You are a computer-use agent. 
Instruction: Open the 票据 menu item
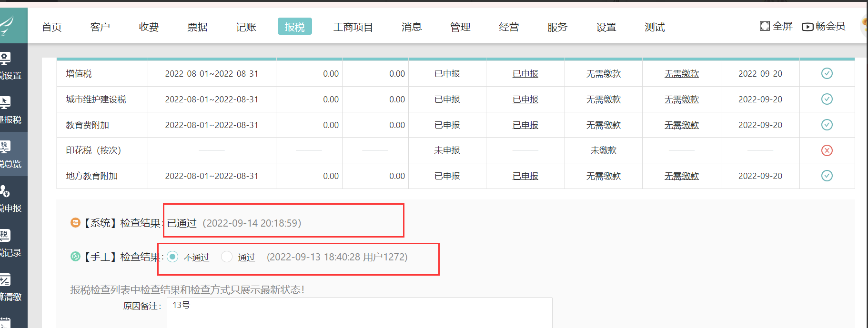click(197, 27)
